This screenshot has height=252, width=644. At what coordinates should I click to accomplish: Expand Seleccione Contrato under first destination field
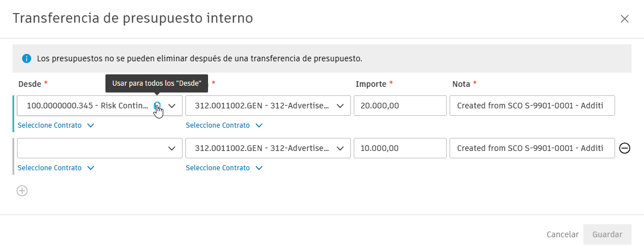pyautogui.click(x=224, y=125)
